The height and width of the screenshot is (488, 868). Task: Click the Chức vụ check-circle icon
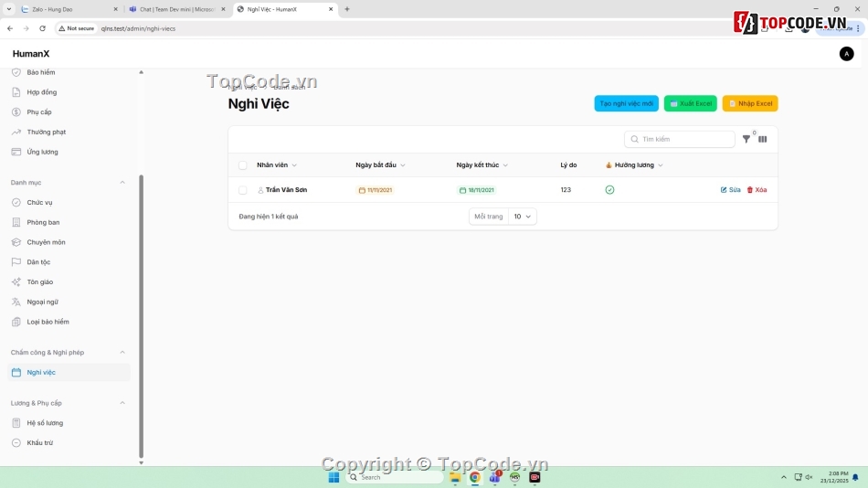16,203
